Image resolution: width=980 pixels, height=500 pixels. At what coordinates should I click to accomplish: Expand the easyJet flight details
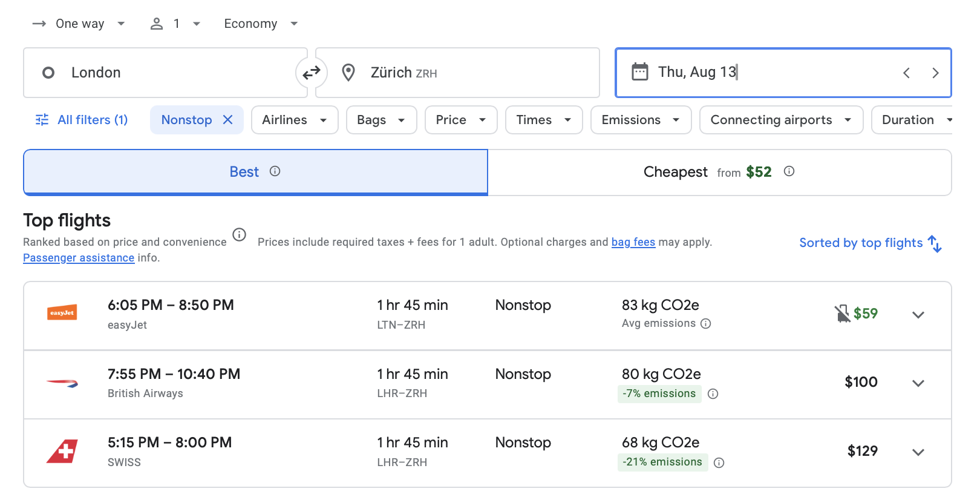tap(918, 315)
